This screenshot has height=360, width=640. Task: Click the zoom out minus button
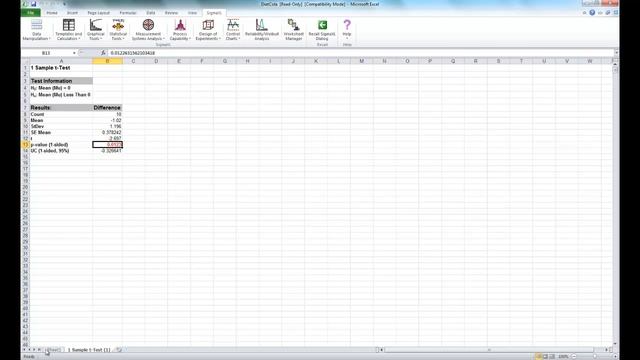574,356
